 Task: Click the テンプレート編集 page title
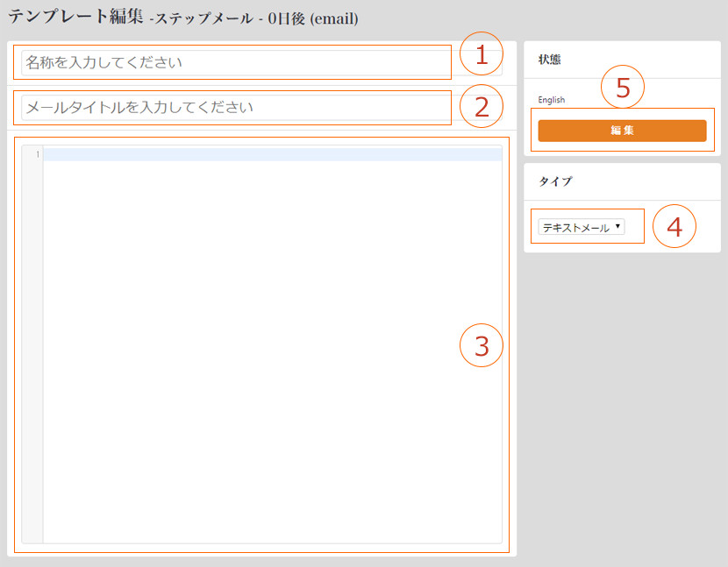pyautogui.click(x=75, y=17)
